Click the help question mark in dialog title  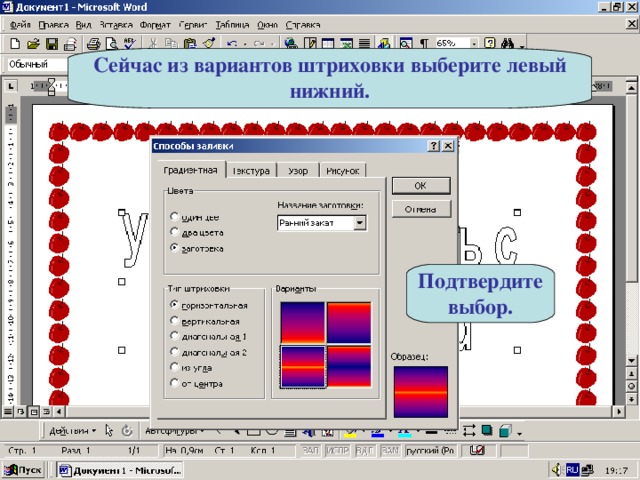click(x=434, y=146)
